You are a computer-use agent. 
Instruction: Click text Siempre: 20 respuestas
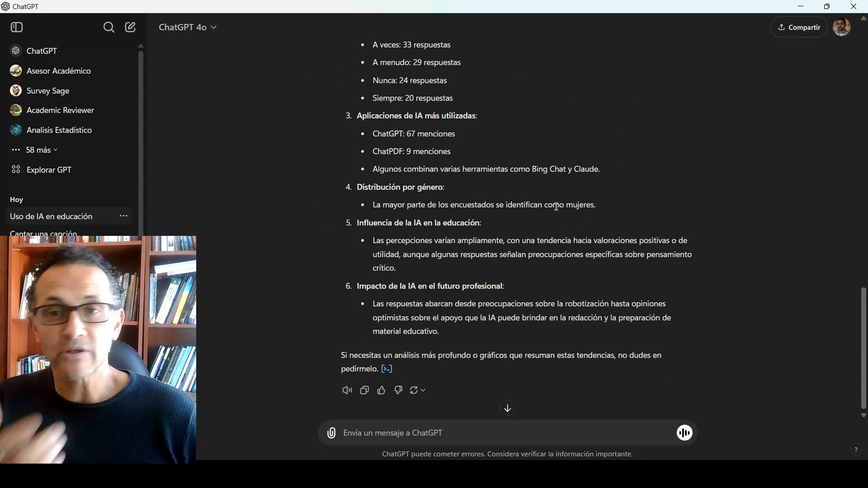(x=413, y=98)
